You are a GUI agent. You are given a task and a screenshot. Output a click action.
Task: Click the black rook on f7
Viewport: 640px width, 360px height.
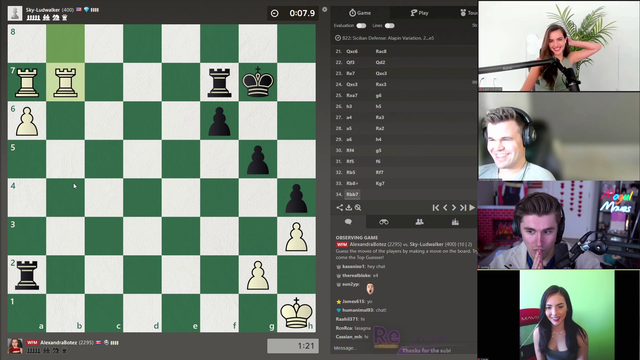coord(219,82)
